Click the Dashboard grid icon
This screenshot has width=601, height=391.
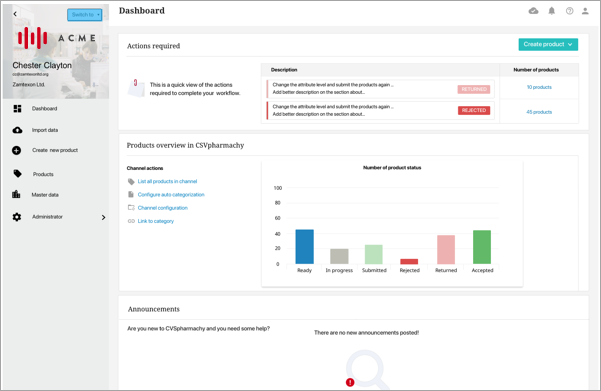(17, 108)
